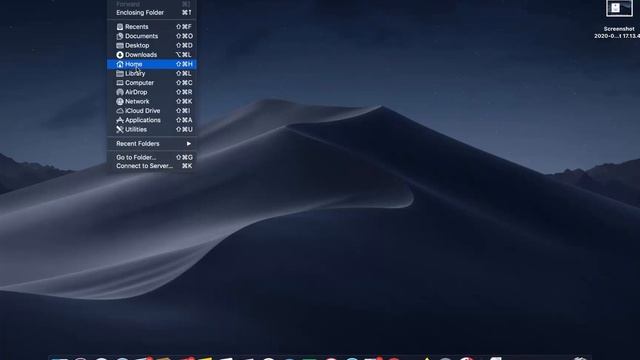This screenshot has height=360, width=640.
Task: Select the Screenshot file on the desktop
Action: pyautogui.click(x=619, y=18)
